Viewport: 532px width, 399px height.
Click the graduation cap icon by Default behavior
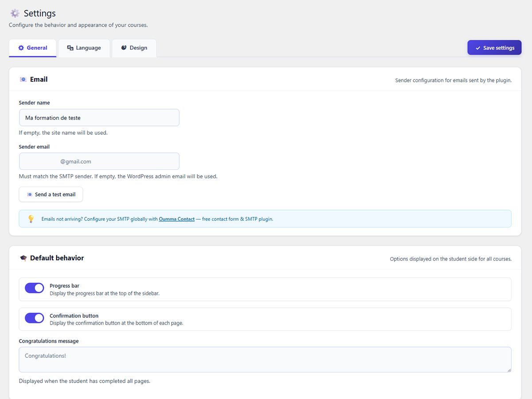coord(23,258)
